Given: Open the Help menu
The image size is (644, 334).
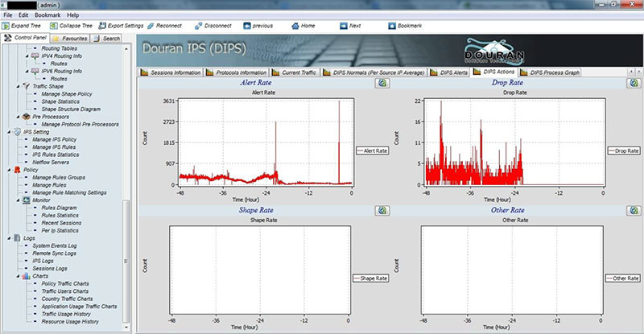Looking at the screenshot, I should [x=72, y=15].
